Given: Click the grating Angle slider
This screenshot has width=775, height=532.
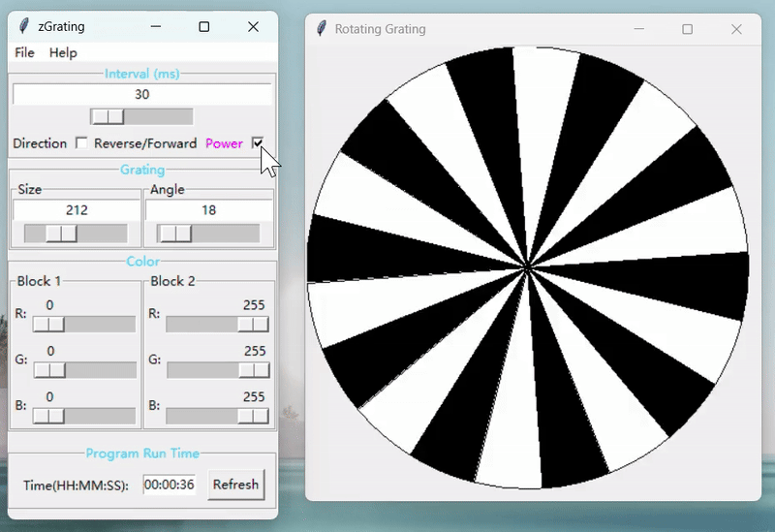Looking at the screenshot, I should point(175,234).
